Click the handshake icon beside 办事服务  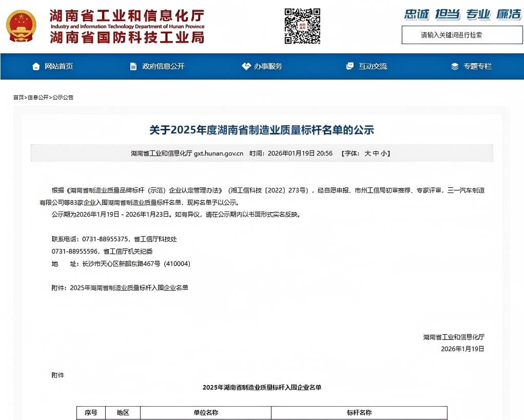click(246, 66)
